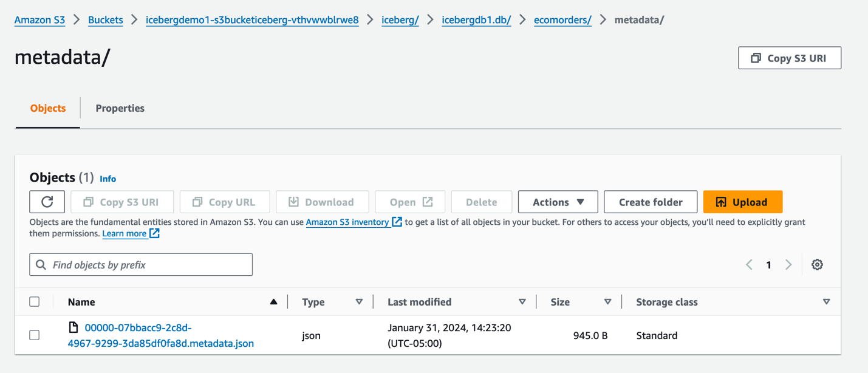Focus the Find objects by prefix field
This screenshot has height=373, width=868.
141,265
